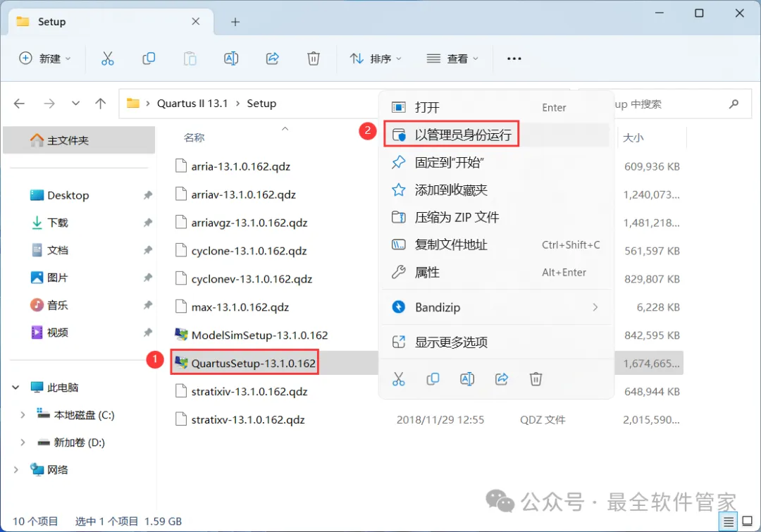This screenshot has height=532, width=761.
Task: Switch to large icons view in status bar
Action: click(x=748, y=522)
